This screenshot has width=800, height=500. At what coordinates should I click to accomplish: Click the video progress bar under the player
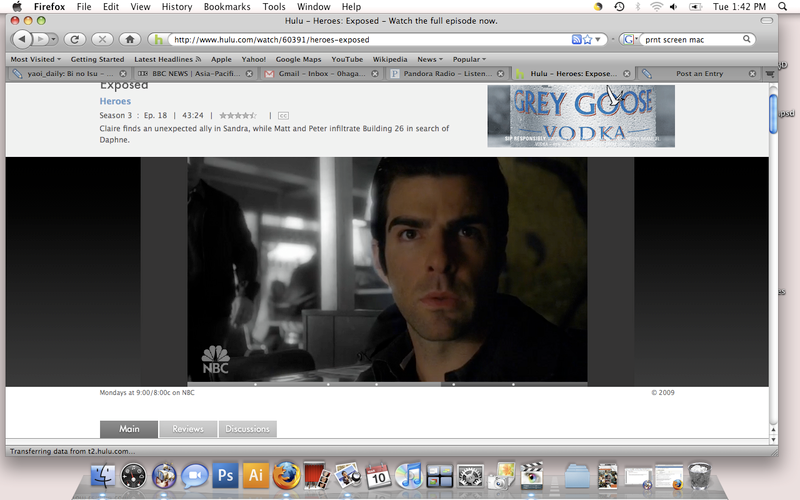(x=387, y=384)
